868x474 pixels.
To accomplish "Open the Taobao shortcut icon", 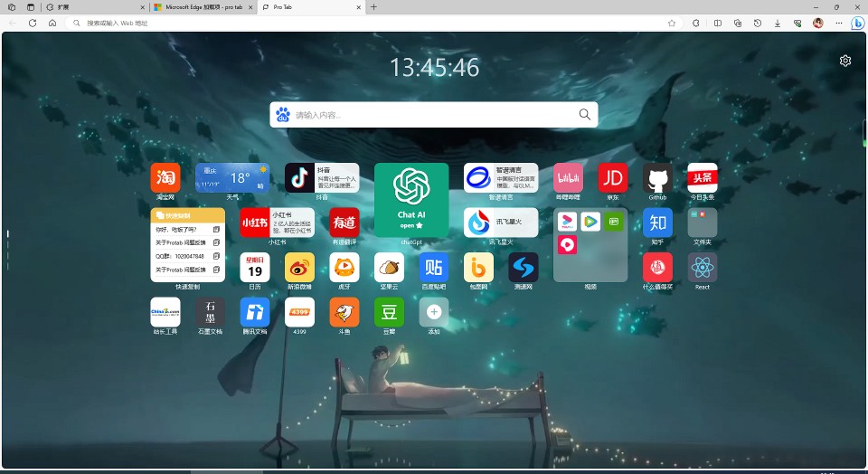I will pyautogui.click(x=165, y=177).
